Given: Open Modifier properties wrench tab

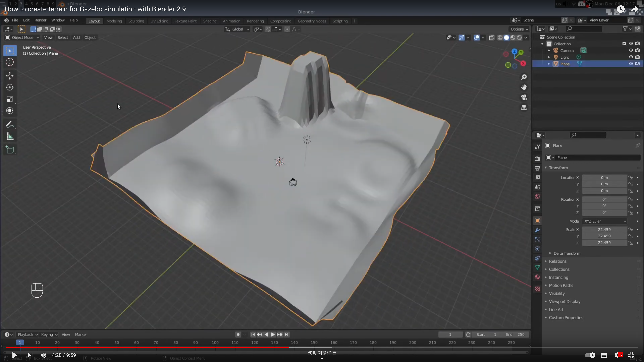Looking at the screenshot, I should click(x=537, y=230).
